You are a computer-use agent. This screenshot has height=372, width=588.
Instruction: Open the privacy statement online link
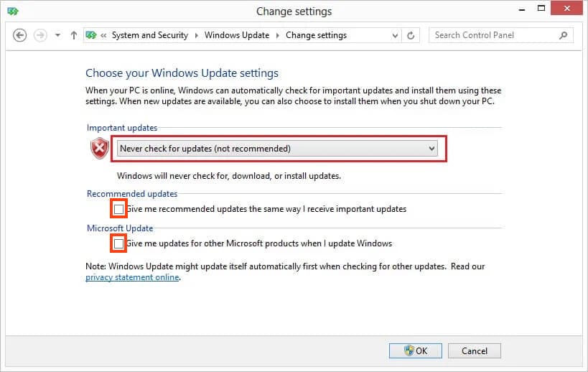pyautogui.click(x=132, y=277)
